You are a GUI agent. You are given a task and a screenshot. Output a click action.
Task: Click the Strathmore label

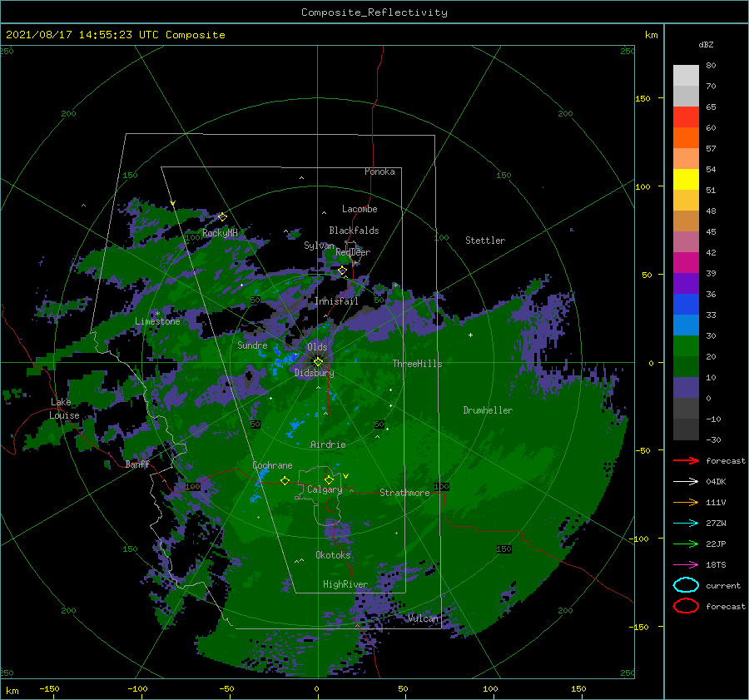[x=404, y=493]
